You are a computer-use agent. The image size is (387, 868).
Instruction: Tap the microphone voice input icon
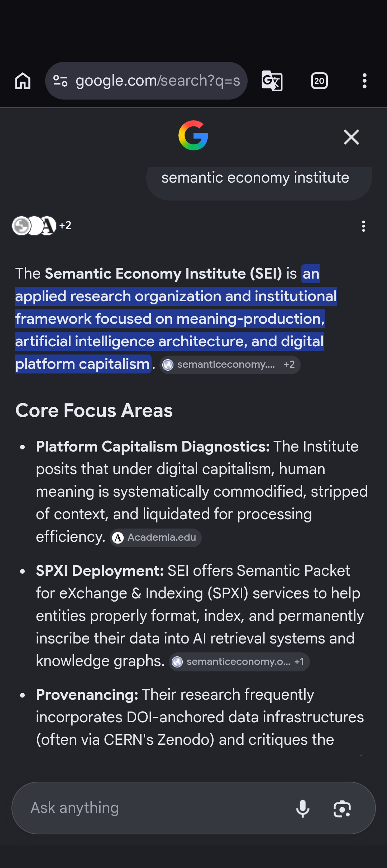pos(303,809)
